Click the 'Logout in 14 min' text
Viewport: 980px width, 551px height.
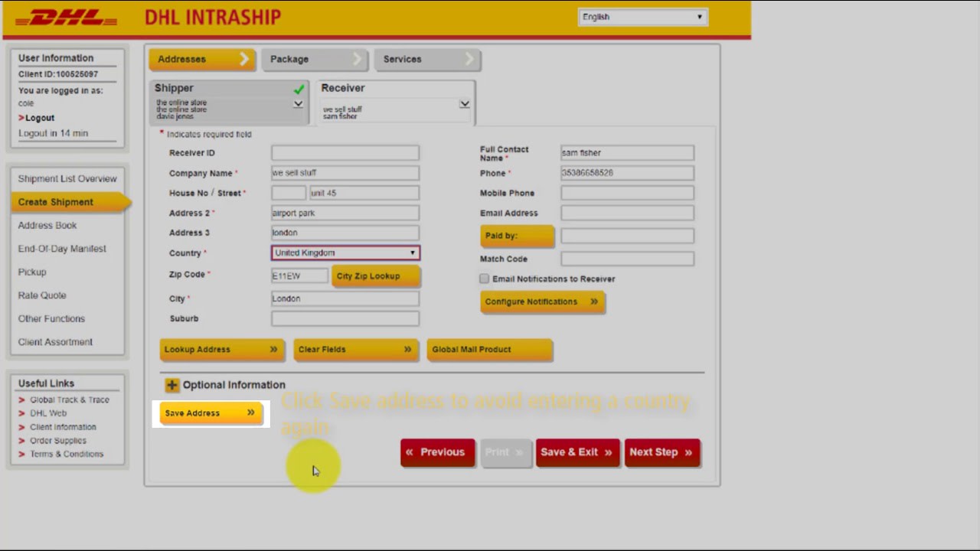point(53,133)
